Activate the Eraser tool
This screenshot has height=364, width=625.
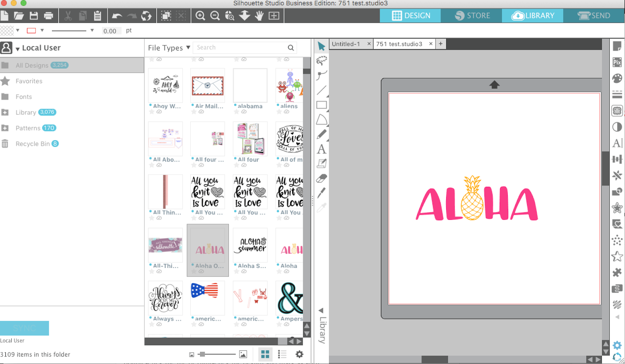(x=321, y=178)
